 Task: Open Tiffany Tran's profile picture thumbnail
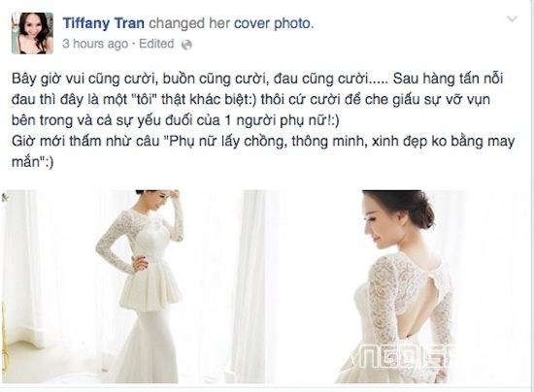(x=32, y=33)
